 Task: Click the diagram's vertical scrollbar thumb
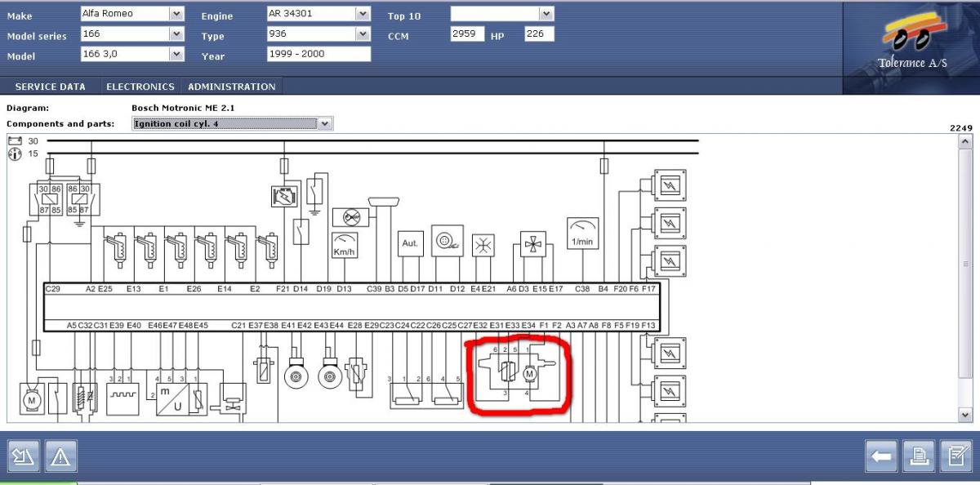(x=966, y=264)
